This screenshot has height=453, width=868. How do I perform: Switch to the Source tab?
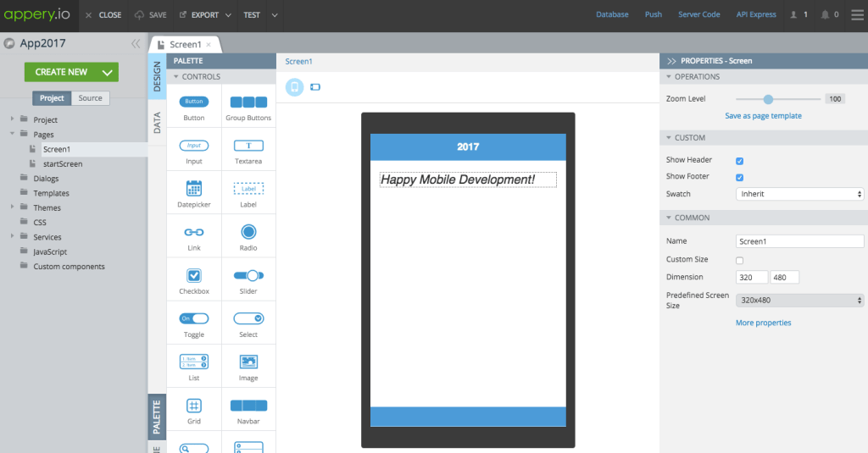coord(90,98)
